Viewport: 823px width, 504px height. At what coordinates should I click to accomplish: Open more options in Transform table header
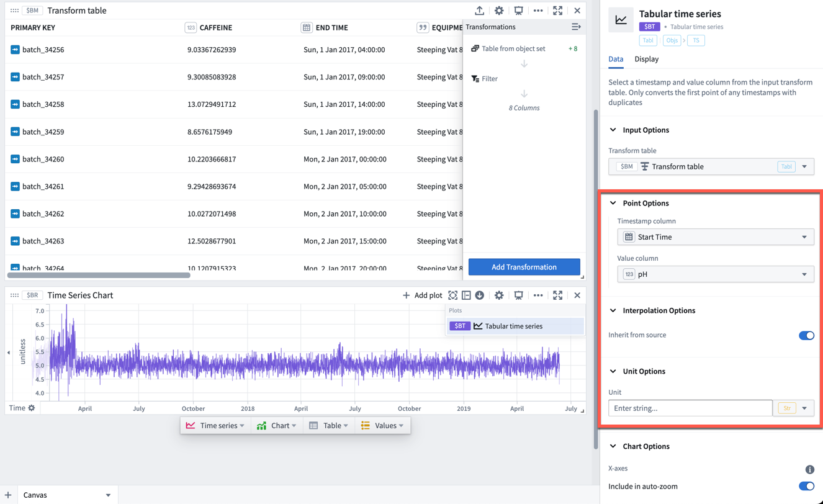538,11
